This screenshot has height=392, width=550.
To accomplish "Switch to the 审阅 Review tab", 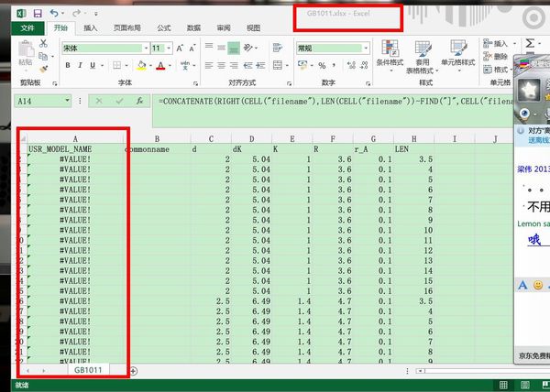I will (224, 28).
